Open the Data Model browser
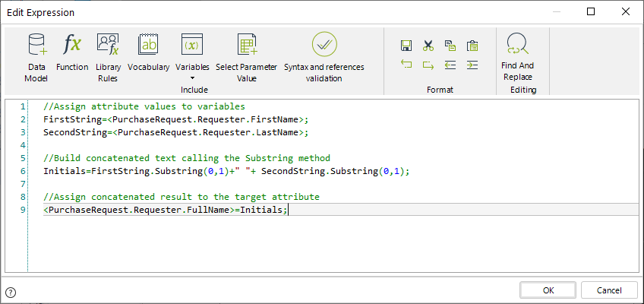Screen dimensions: 644x304 click(36, 58)
